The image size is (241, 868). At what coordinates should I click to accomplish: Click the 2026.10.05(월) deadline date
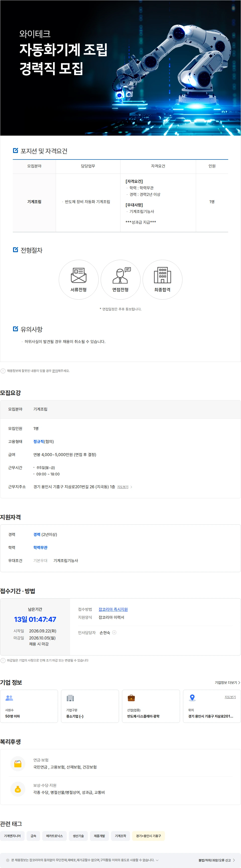(42, 638)
